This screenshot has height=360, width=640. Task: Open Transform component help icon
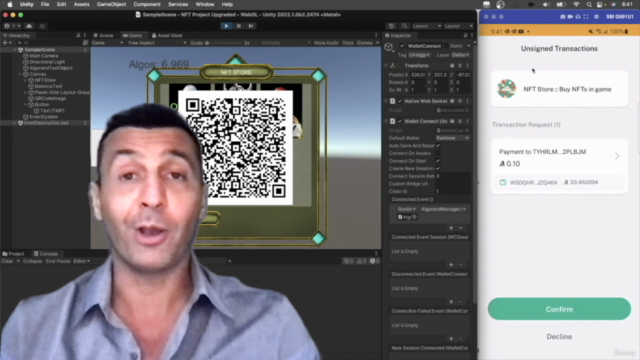point(452,66)
